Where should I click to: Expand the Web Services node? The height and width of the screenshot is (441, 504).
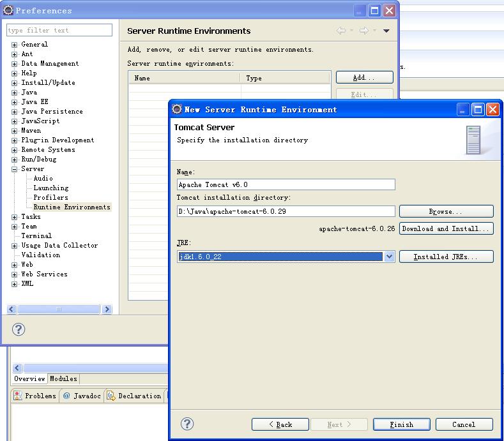tap(14, 274)
